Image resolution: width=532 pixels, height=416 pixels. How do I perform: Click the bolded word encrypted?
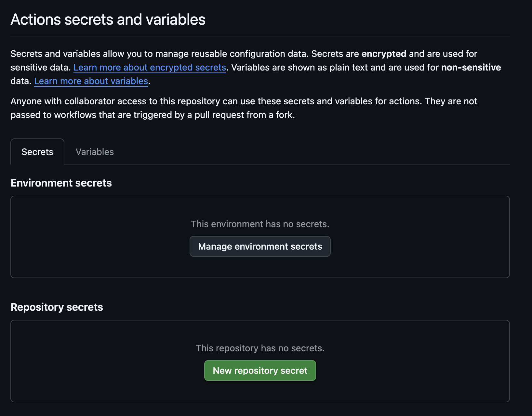pos(384,54)
